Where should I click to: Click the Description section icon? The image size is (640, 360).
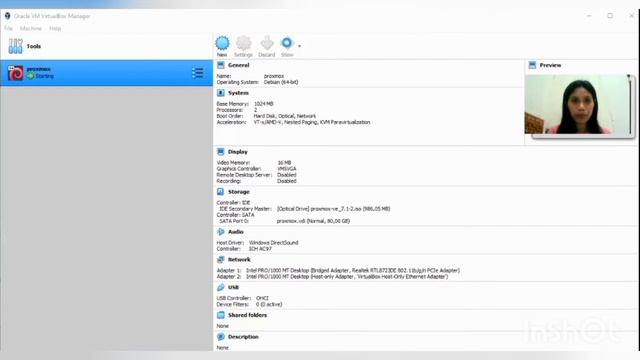(x=221, y=336)
